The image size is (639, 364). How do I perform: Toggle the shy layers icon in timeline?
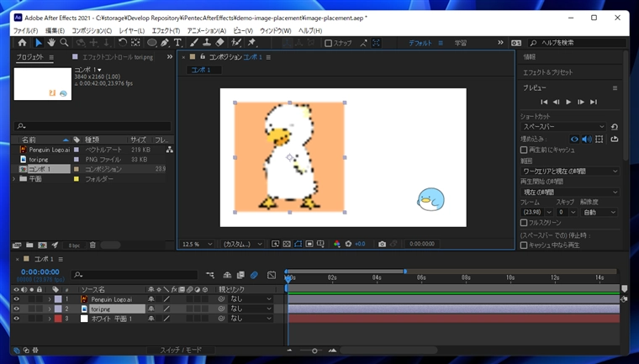pyautogui.click(x=227, y=275)
